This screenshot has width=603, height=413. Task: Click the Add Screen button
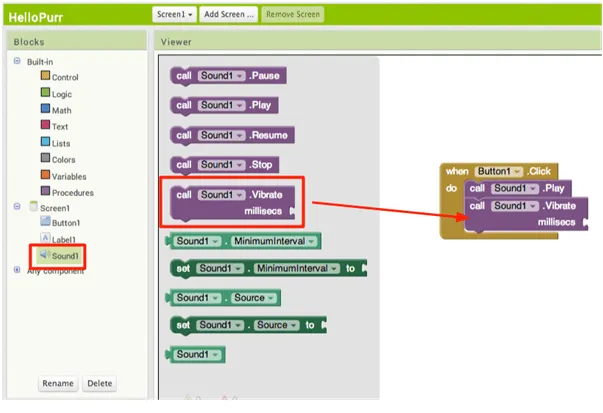tap(229, 14)
